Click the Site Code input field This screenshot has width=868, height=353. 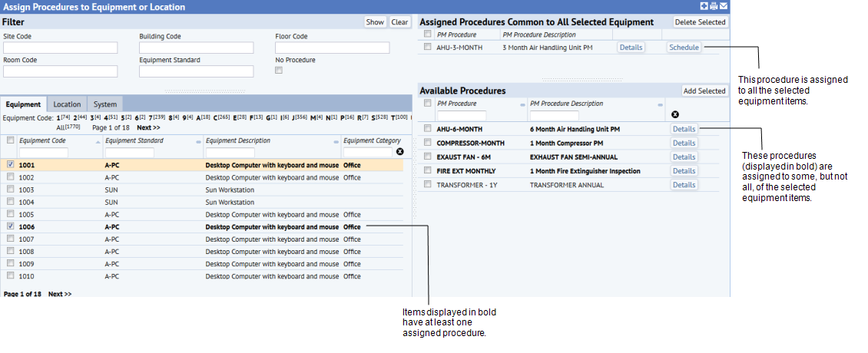click(61, 48)
